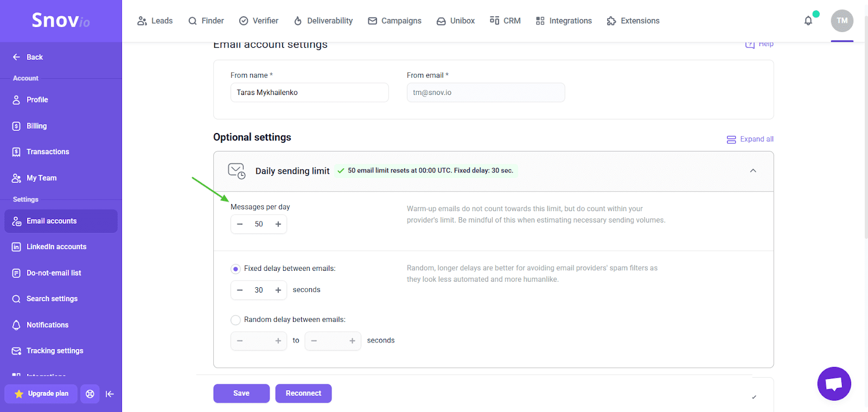Open the Deliverability menu
The height and width of the screenshot is (412, 868).
pyautogui.click(x=323, y=21)
